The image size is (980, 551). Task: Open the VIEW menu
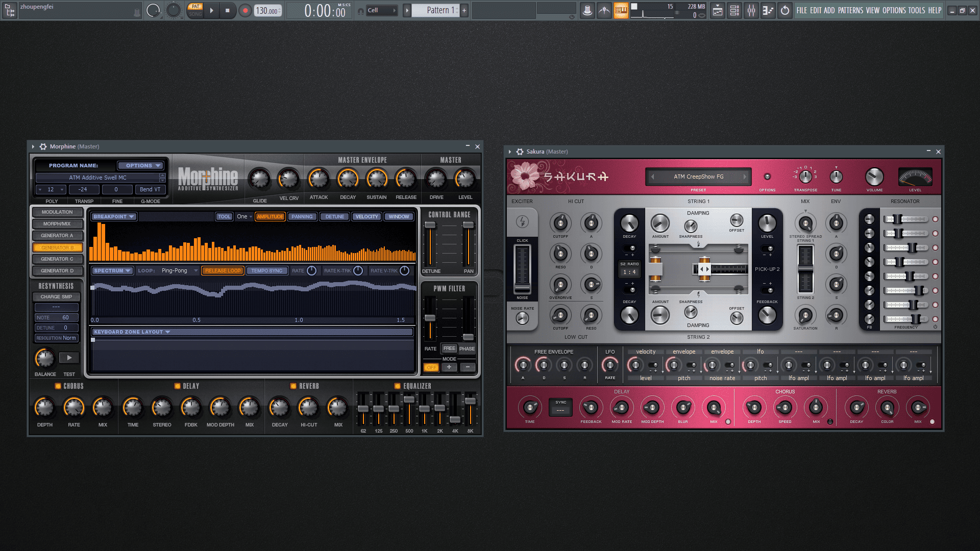point(872,10)
